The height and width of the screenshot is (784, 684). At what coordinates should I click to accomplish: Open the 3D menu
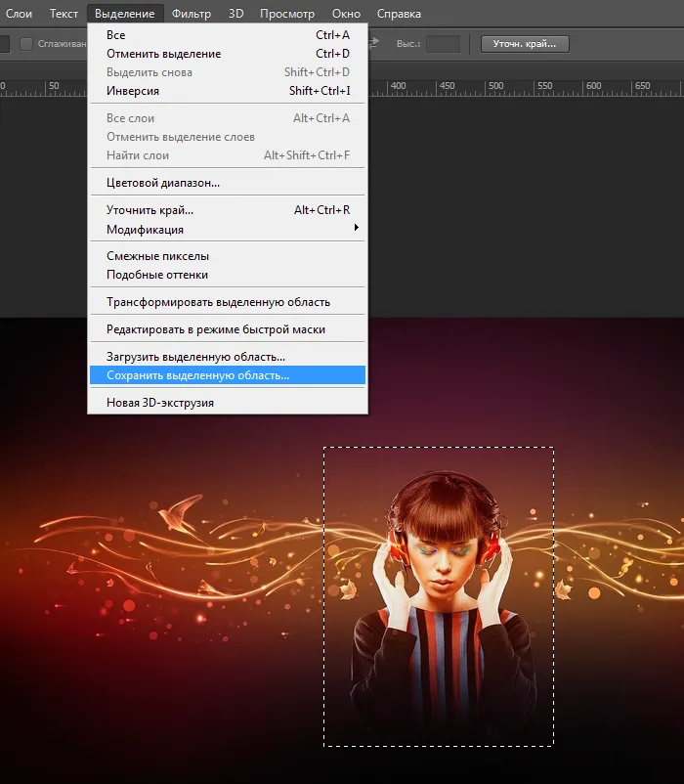click(x=235, y=14)
